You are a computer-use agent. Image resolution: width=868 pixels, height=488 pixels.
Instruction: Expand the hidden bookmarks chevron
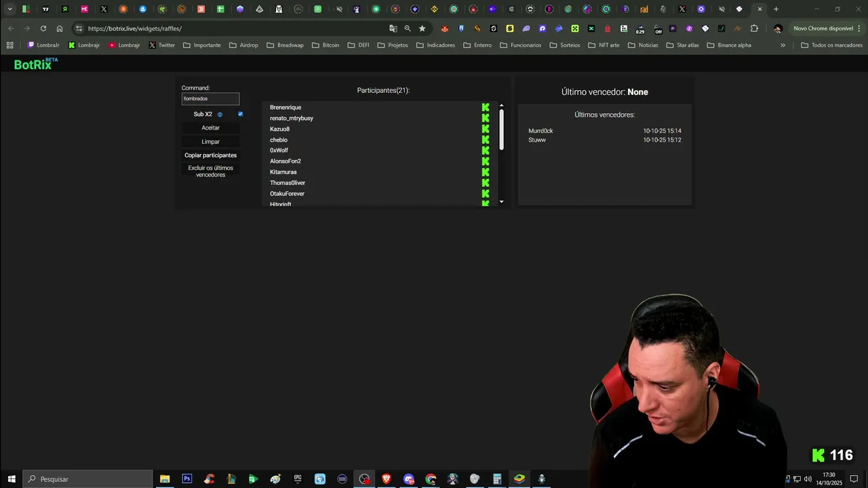[783, 45]
